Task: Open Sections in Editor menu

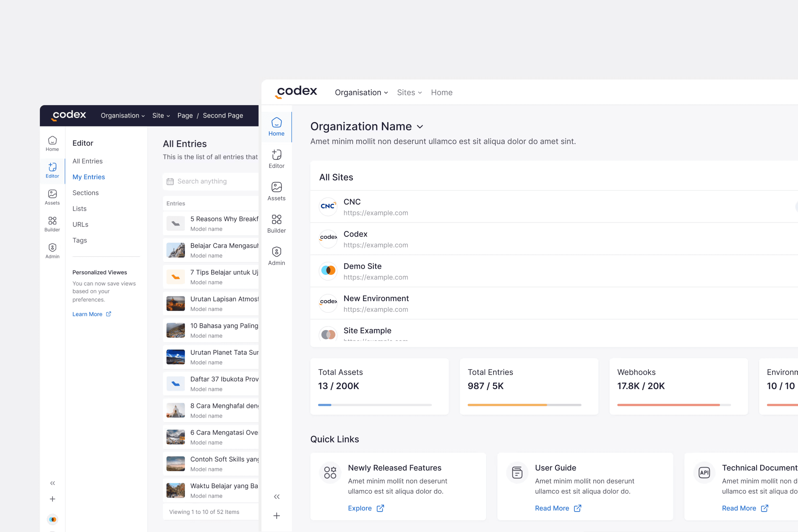Action: [85, 193]
